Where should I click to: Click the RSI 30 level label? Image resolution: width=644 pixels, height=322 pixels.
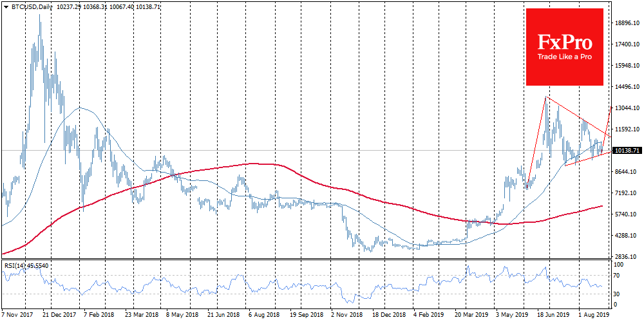click(616, 294)
